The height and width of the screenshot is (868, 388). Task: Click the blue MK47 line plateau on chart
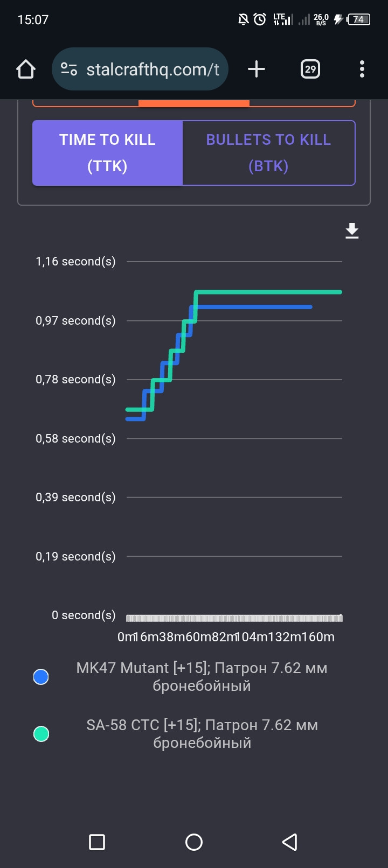tap(253, 307)
